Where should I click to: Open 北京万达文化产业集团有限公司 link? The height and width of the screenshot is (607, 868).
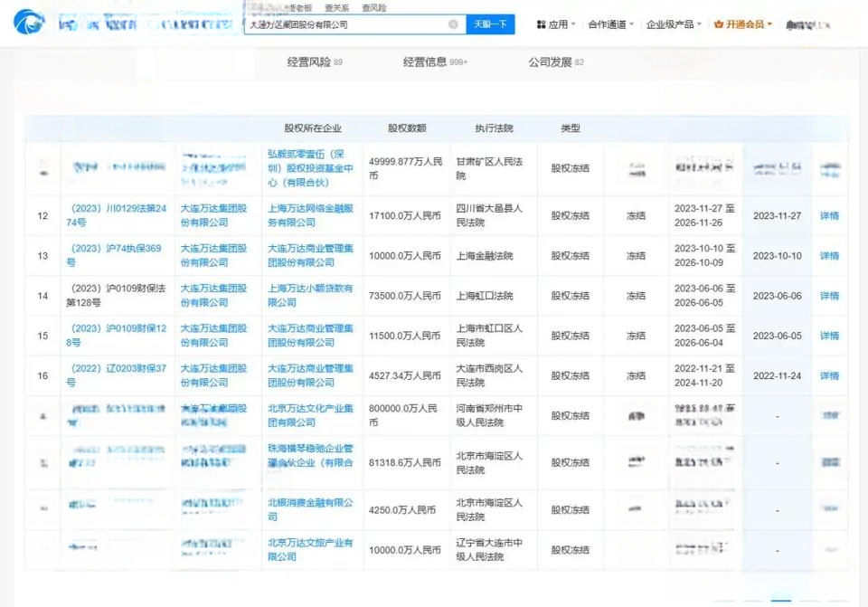pyautogui.click(x=310, y=415)
